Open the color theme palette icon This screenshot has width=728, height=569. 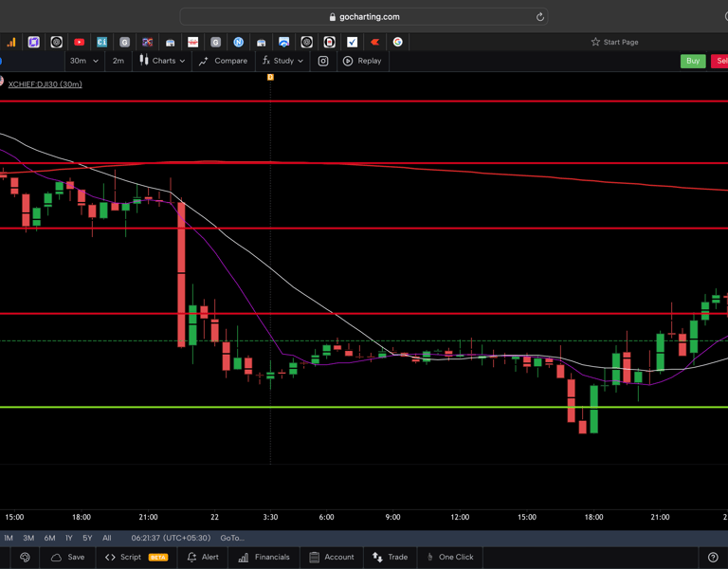tap(25, 558)
